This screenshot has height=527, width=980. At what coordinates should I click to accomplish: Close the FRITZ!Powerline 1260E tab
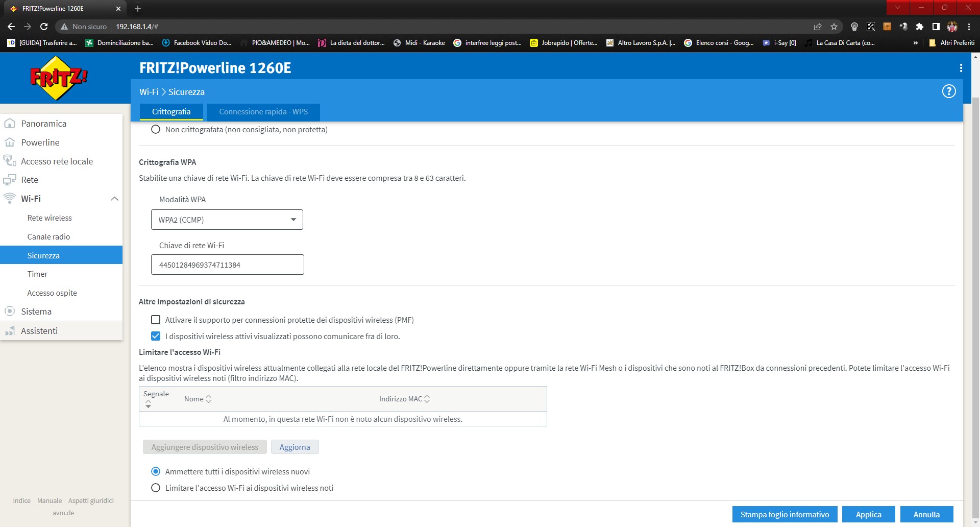click(x=118, y=9)
